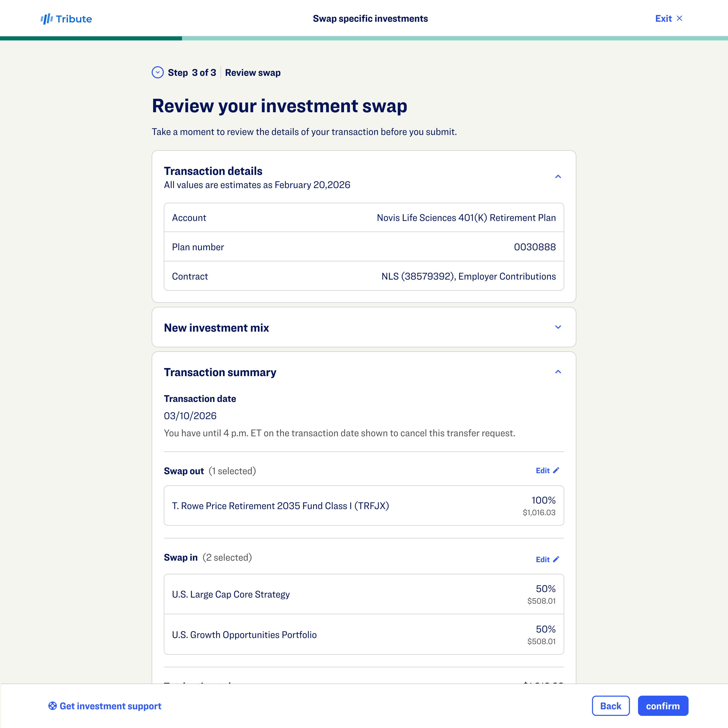
Task: Click Edit link next to Swap out
Action: pyautogui.click(x=543, y=471)
